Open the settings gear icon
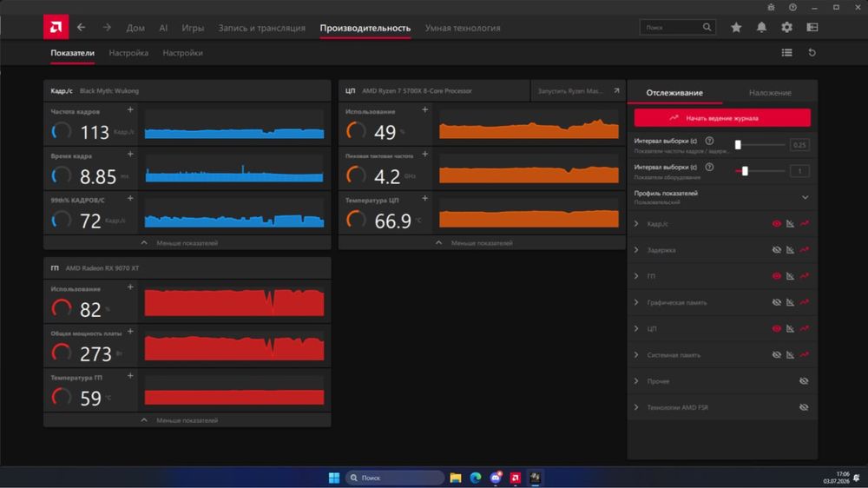 (786, 27)
